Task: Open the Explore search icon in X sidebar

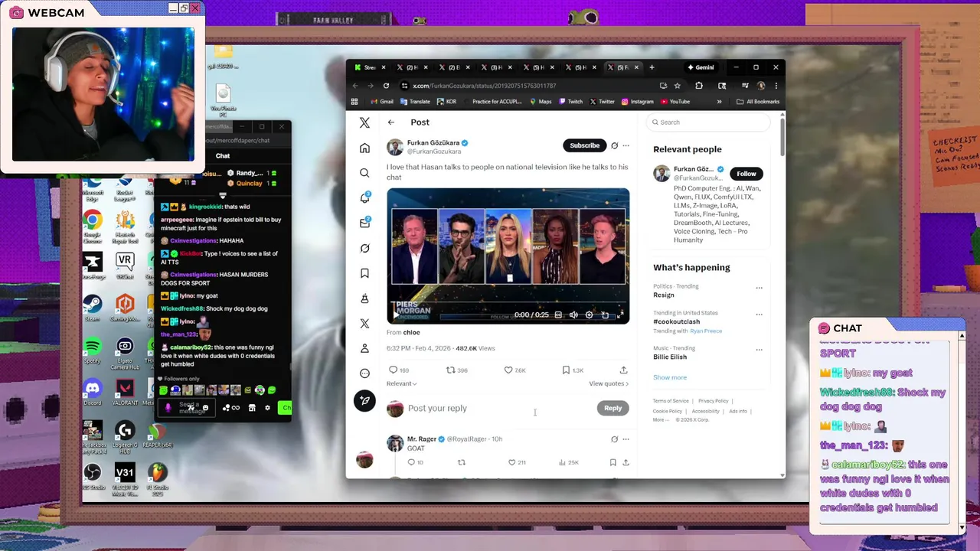Action: (364, 173)
